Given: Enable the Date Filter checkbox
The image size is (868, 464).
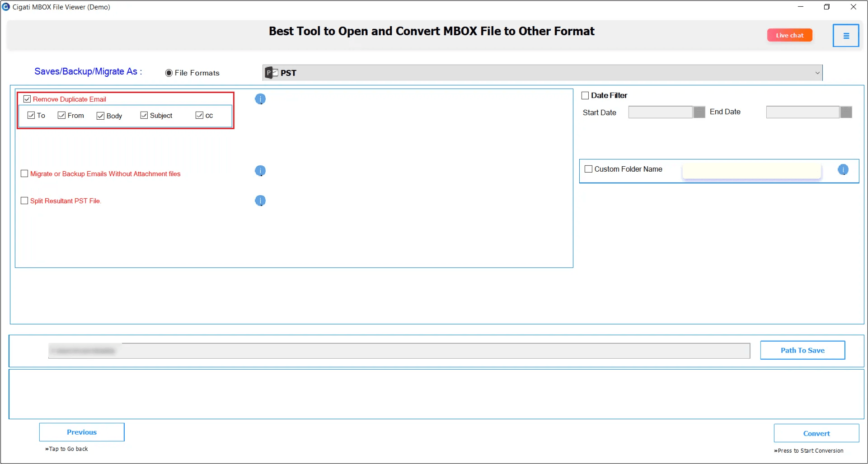Looking at the screenshot, I should (x=585, y=95).
